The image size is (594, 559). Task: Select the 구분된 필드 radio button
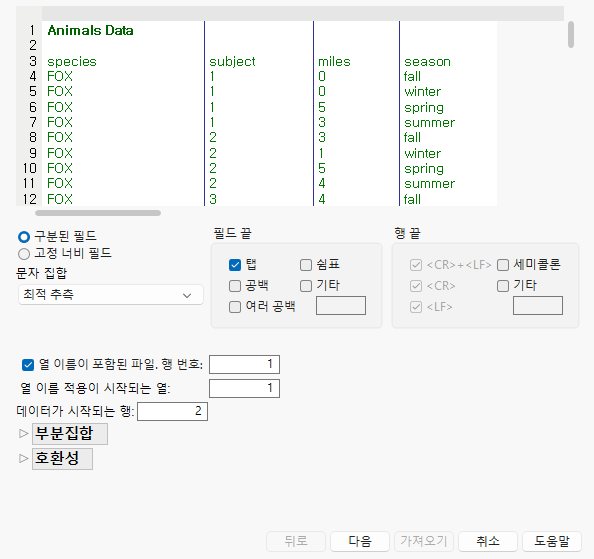click(24, 237)
